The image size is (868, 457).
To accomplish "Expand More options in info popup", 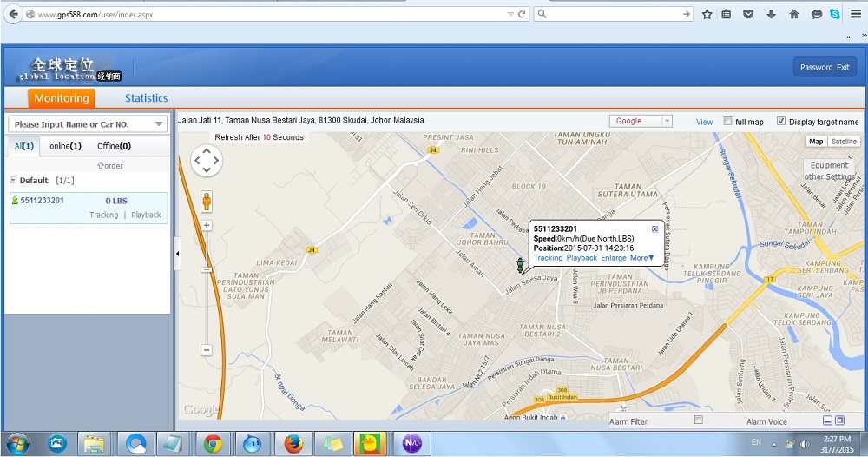I will (641, 257).
